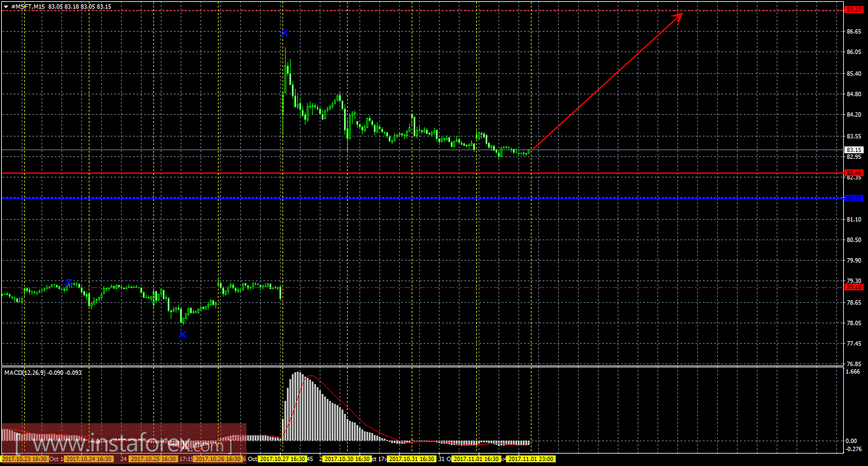Click the 81.10 price axis value
This screenshot has width=868, height=466.
(x=854, y=219)
